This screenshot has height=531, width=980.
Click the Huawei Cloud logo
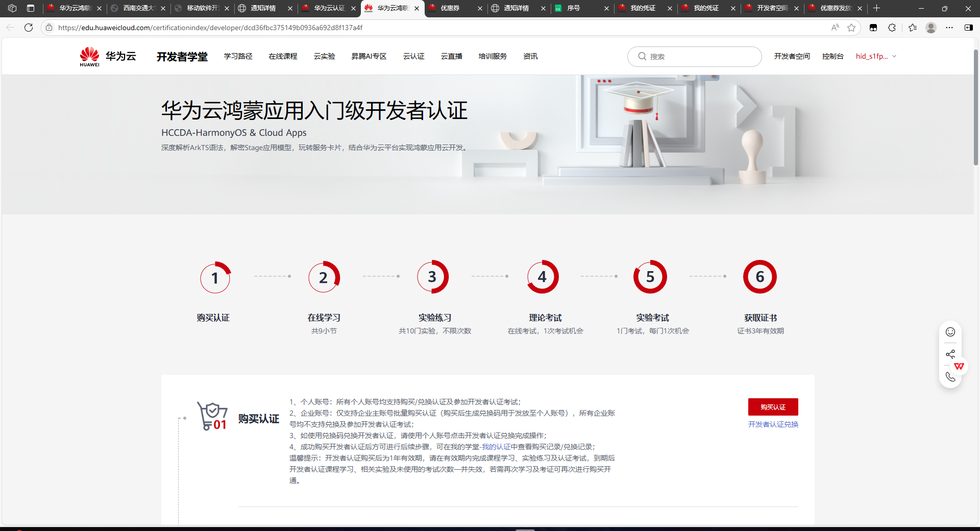[108, 56]
